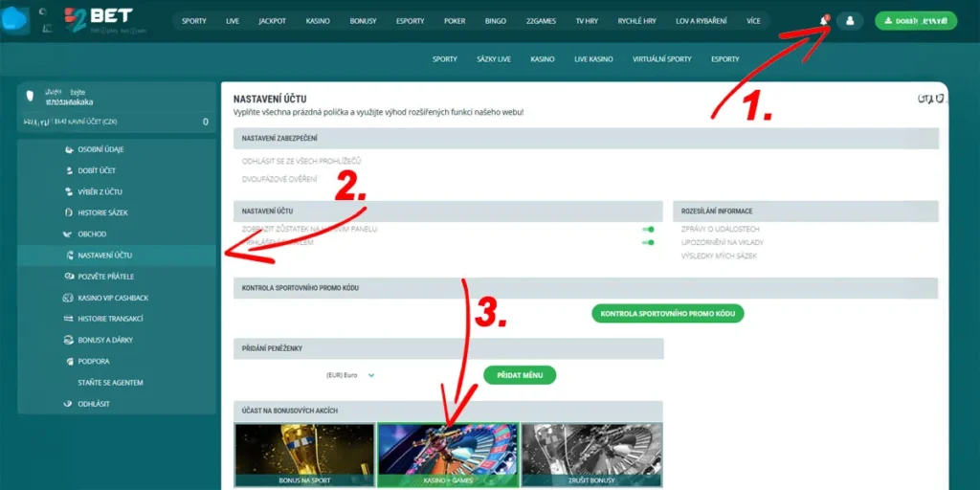The height and width of the screenshot is (490, 980).
Task: Click the Přidat měnu button
Action: click(520, 375)
